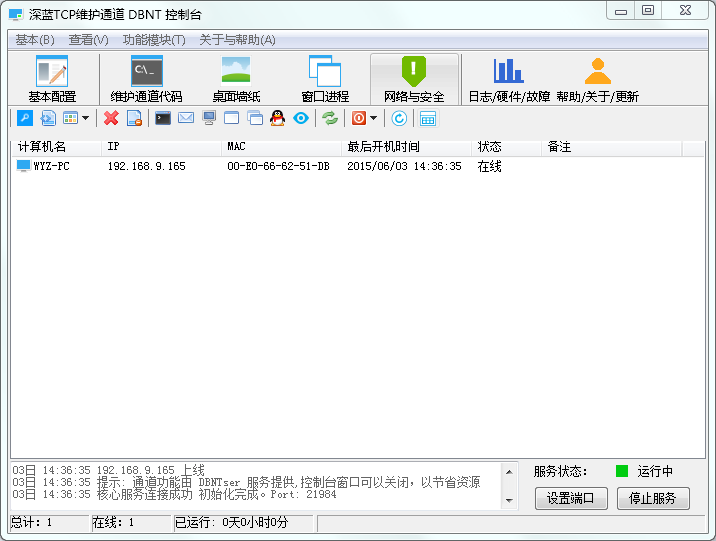
Task: Click the 总计: 1 status bar entry
Action: (49, 522)
